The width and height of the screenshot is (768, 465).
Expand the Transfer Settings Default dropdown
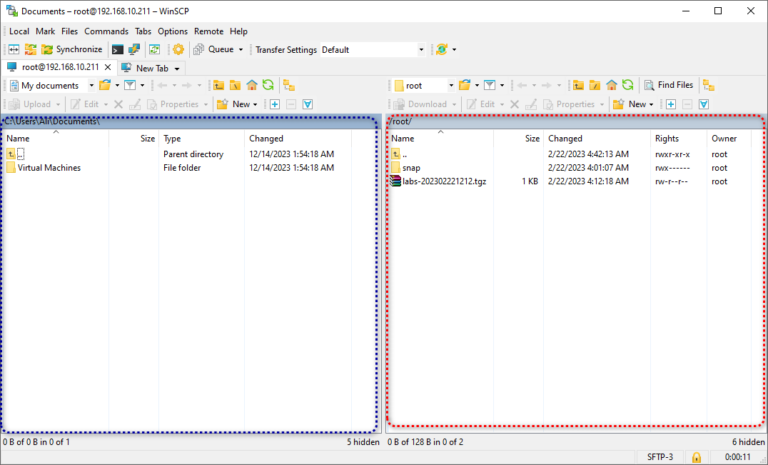pyautogui.click(x=419, y=49)
